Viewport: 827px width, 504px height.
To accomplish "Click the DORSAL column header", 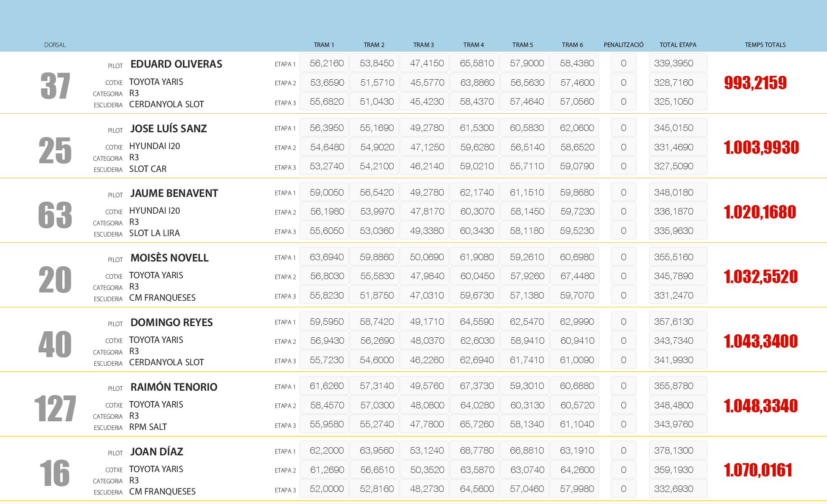I will 55,45.
